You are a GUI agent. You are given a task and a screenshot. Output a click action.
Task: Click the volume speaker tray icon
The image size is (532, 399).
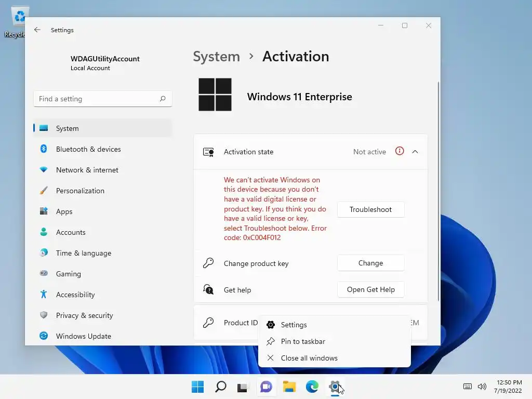pyautogui.click(x=482, y=387)
